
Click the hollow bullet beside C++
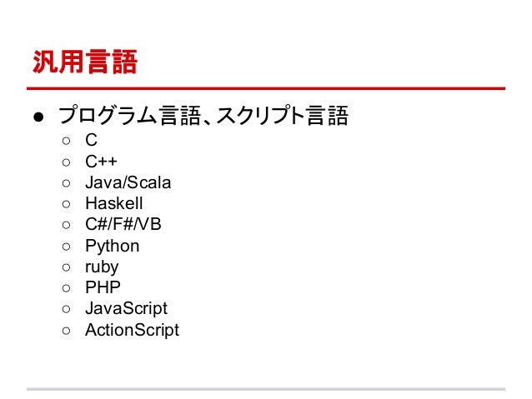coord(66,162)
